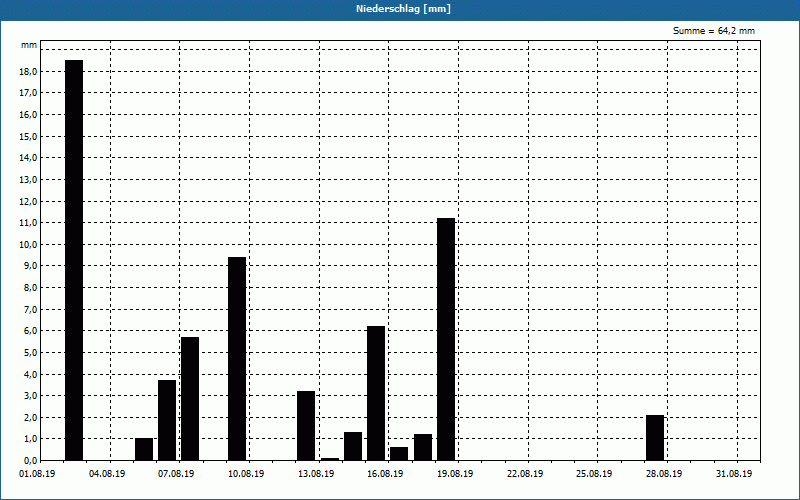Click the bar reaching about 6,2 mm
Viewport: 800px width, 500px height.
[376, 393]
